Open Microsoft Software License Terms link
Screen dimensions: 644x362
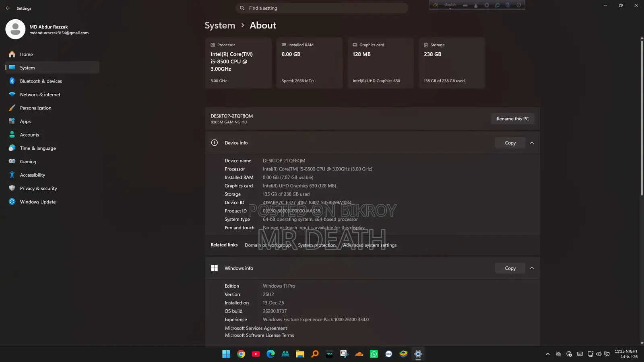click(x=260, y=335)
